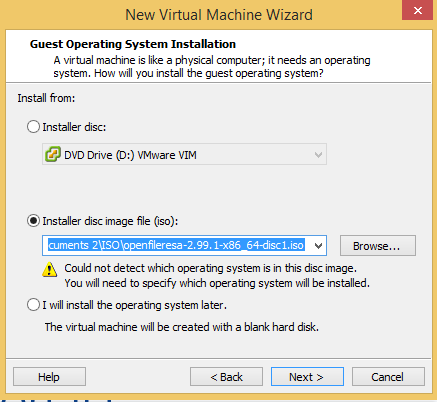
Task: Cancel the New Virtual Machine Wizard
Action: [x=388, y=377]
